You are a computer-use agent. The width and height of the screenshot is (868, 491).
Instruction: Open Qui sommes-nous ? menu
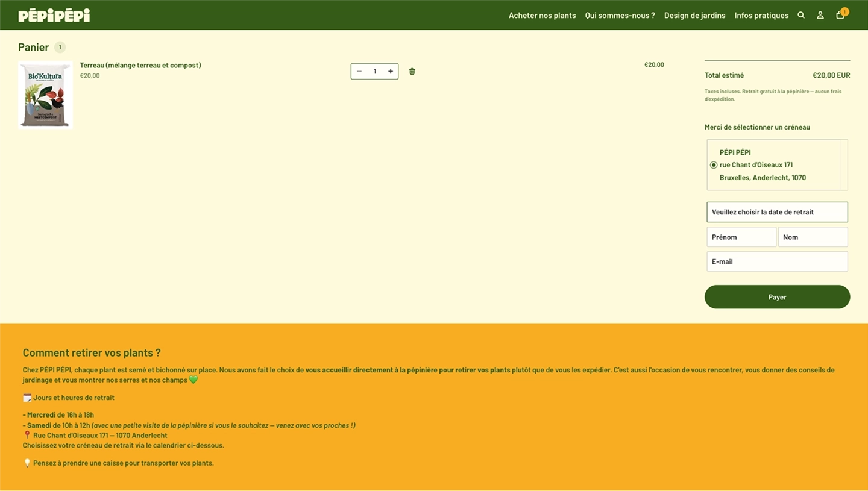tap(620, 16)
